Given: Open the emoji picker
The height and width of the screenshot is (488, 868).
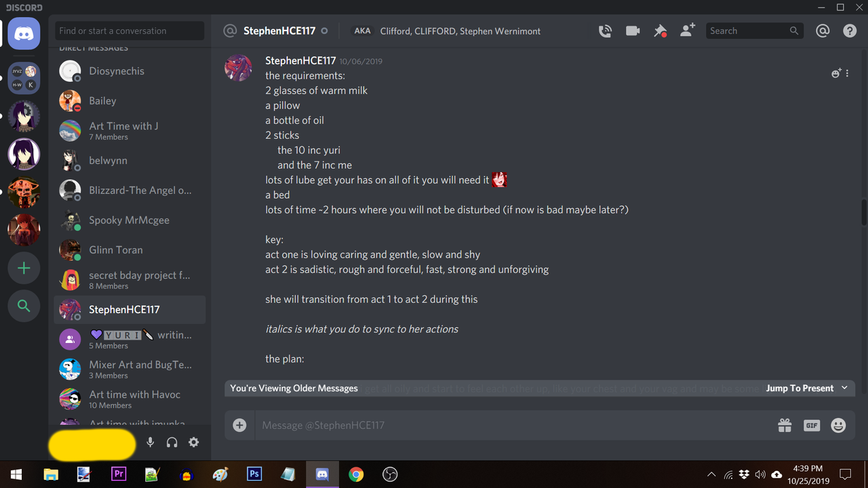Looking at the screenshot, I should (839, 425).
